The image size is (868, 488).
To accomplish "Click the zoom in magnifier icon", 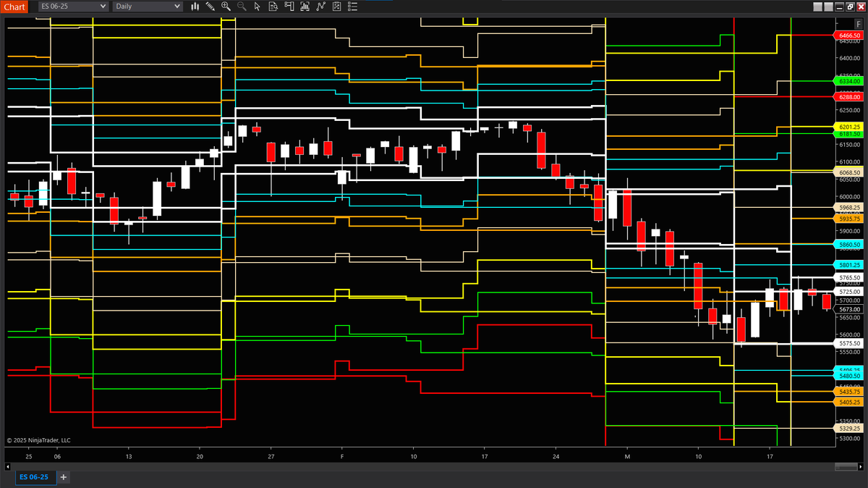I will (x=226, y=7).
